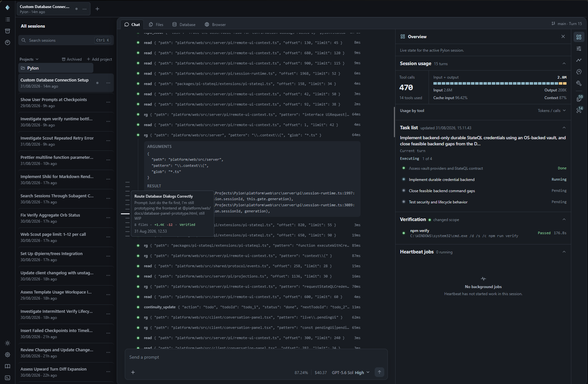Click the Close feasible backend command gaps task
Image resolution: width=588 pixels, height=384 pixels.
point(483,191)
